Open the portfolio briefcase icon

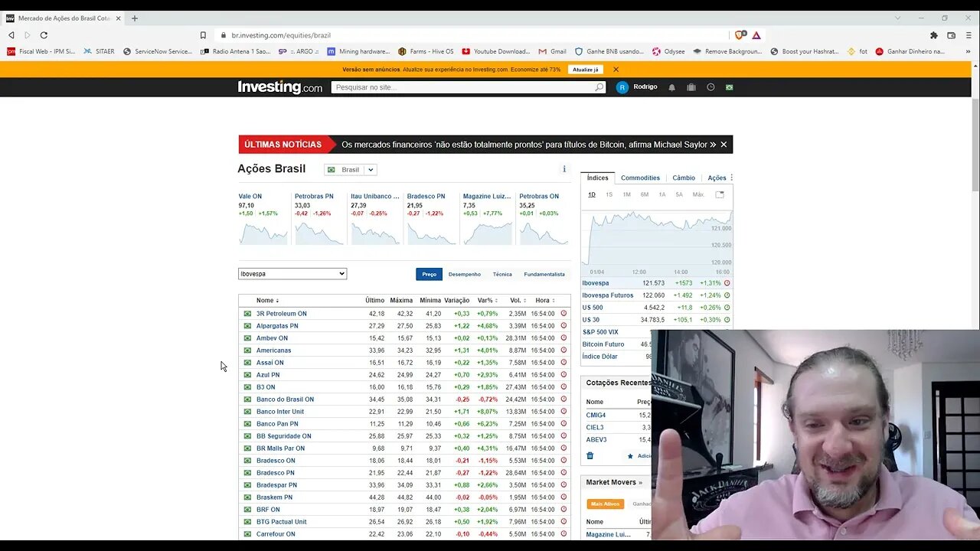point(691,87)
